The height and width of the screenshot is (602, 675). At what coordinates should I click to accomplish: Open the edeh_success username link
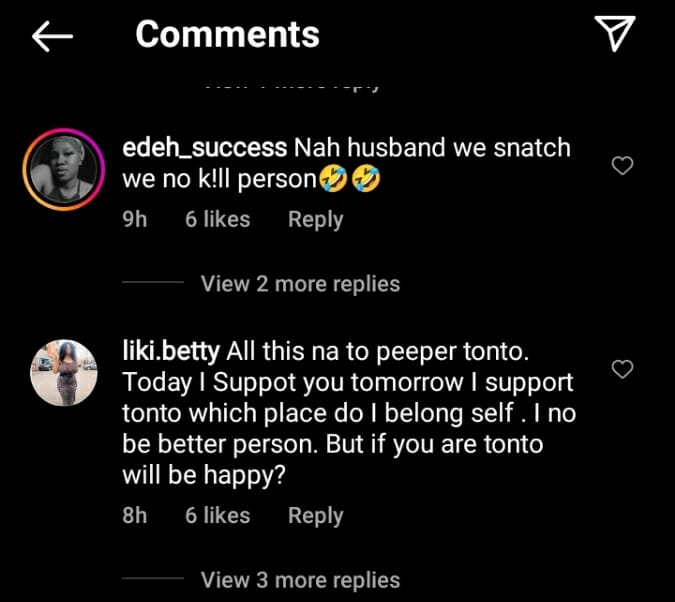point(204,148)
